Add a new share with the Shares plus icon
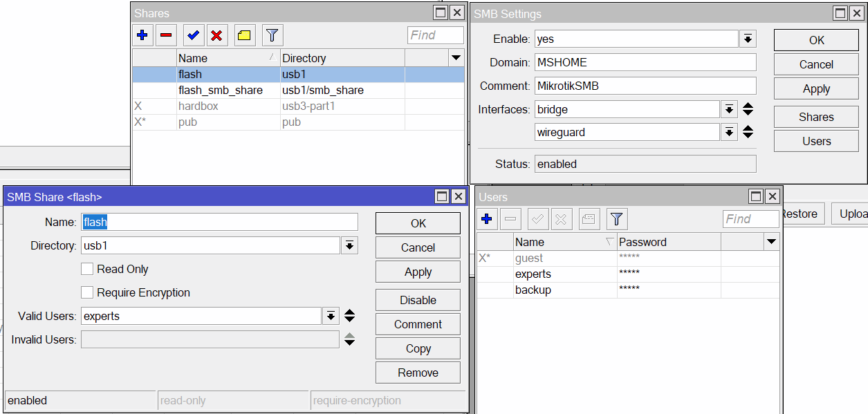Screen dimensions: 868x414 point(142,35)
